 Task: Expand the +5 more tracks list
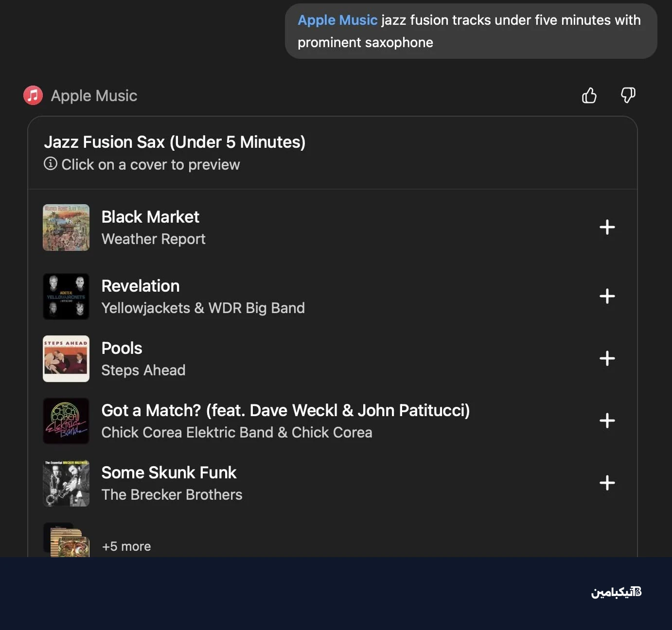[x=126, y=546]
